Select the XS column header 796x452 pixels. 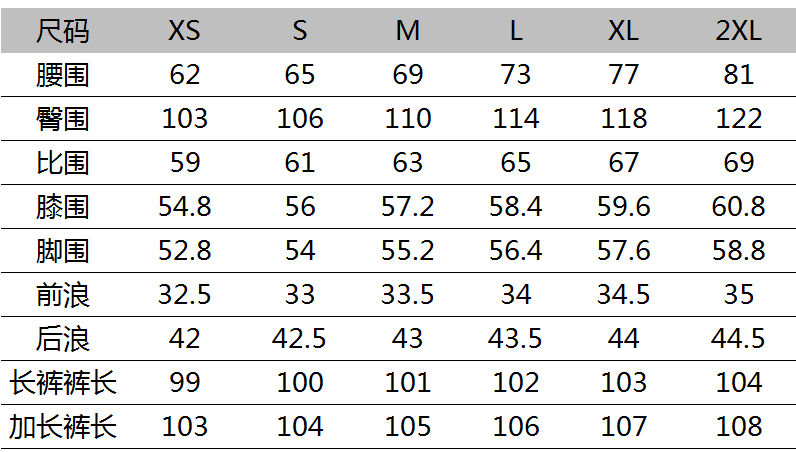coord(184,31)
